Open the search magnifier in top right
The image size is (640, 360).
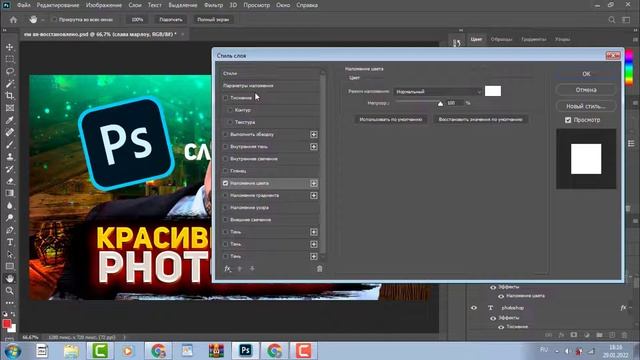coord(611,20)
